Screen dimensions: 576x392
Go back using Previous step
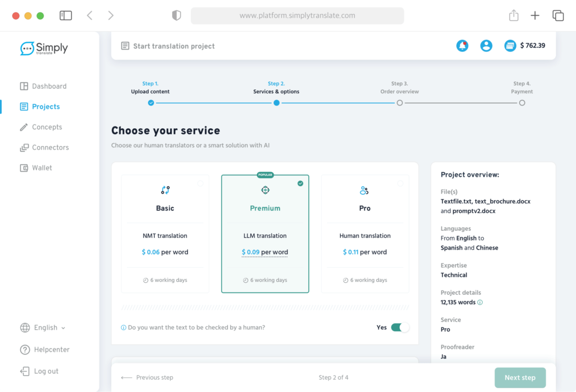(147, 377)
